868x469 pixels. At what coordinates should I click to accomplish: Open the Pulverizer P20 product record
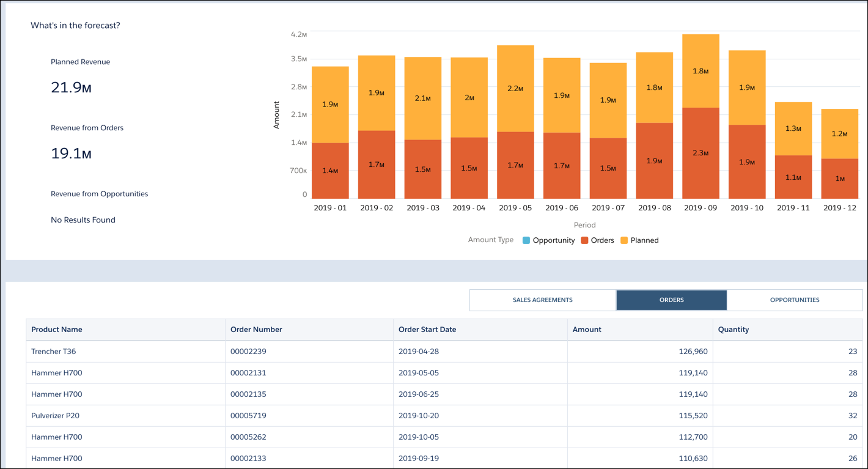pyautogui.click(x=55, y=415)
